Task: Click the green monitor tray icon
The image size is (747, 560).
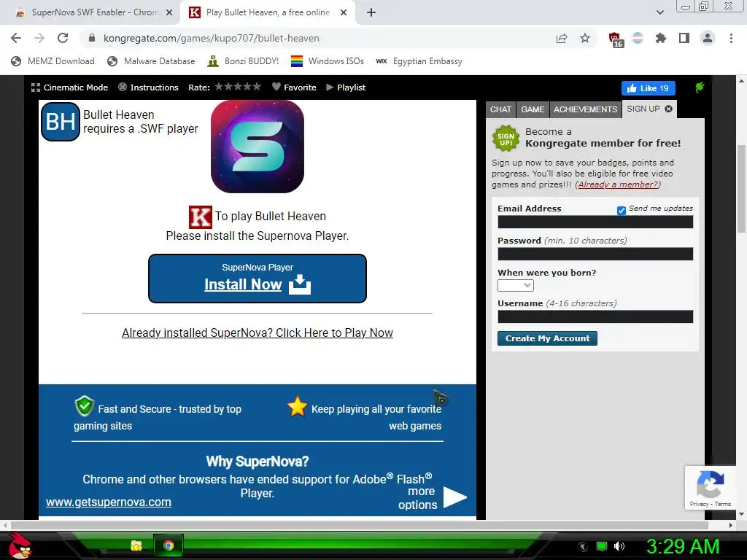Action: [602, 546]
